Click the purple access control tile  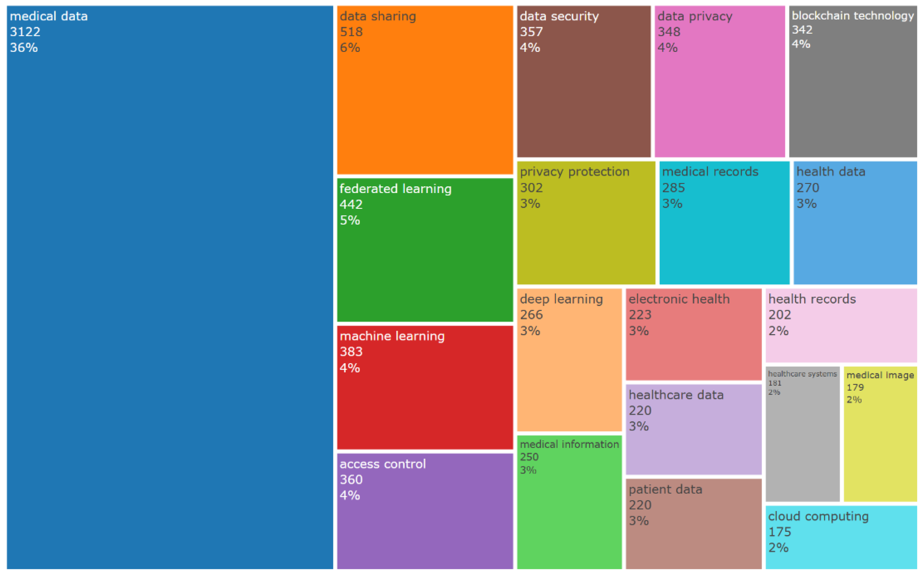pos(425,511)
